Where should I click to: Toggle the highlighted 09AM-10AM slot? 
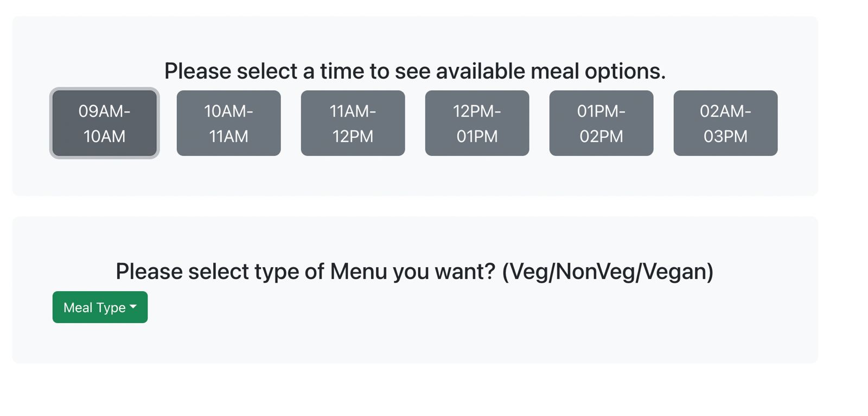coord(104,123)
